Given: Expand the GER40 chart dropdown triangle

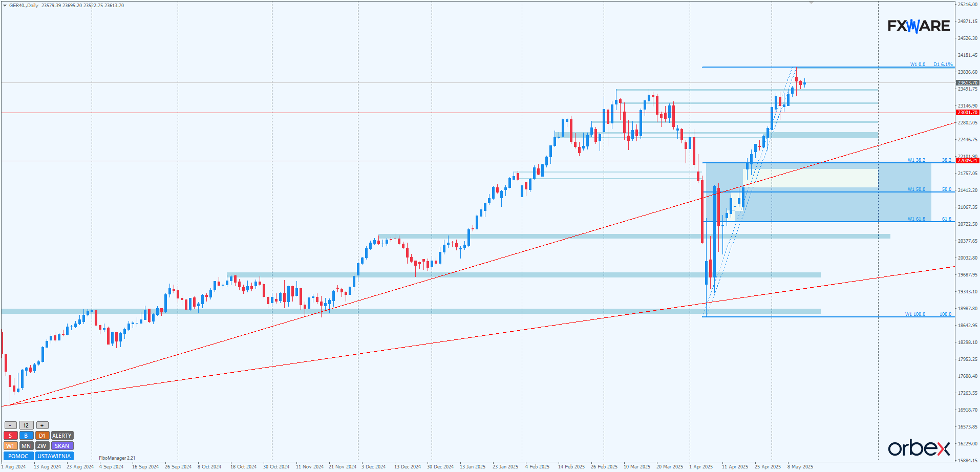Looking at the screenshot, I should 5,6.
